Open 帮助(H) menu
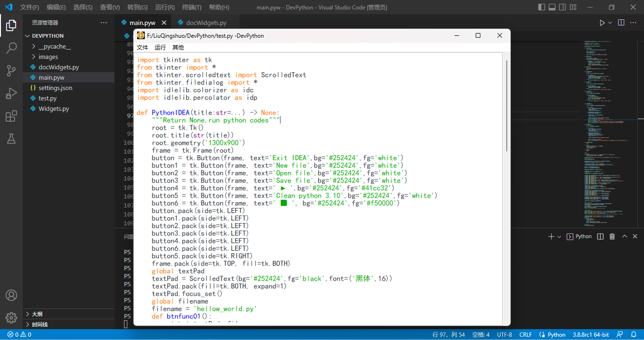Image resolution: width=644 pixels, height=340 pixels. click(219, 8)
